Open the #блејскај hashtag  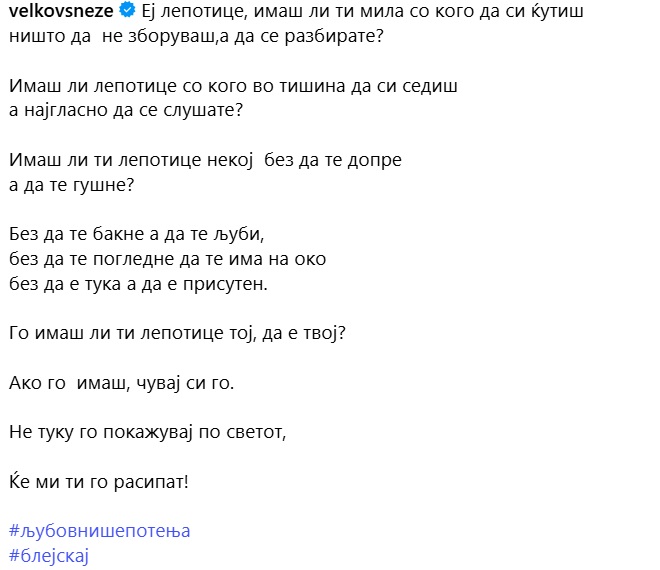(48, 557)
